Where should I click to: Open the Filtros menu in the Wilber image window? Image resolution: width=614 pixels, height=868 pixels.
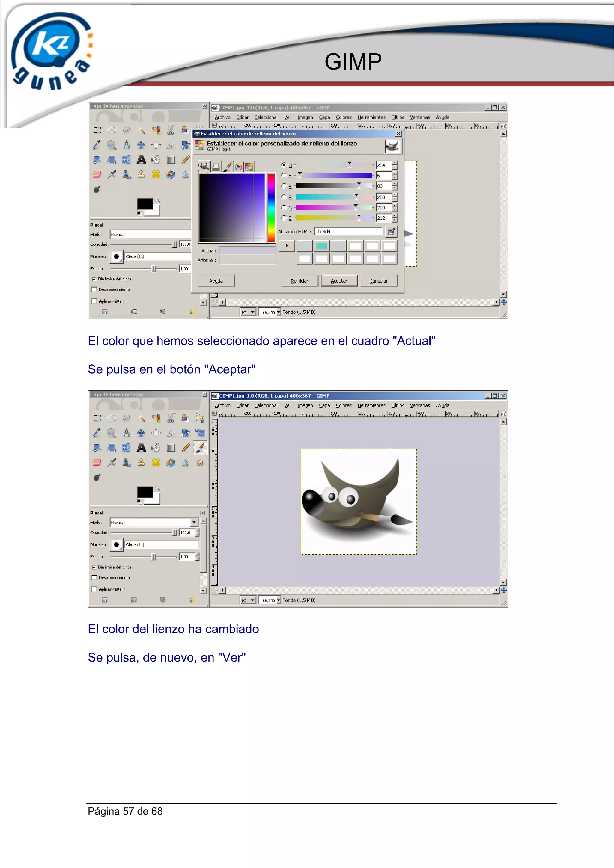[398, 406]
